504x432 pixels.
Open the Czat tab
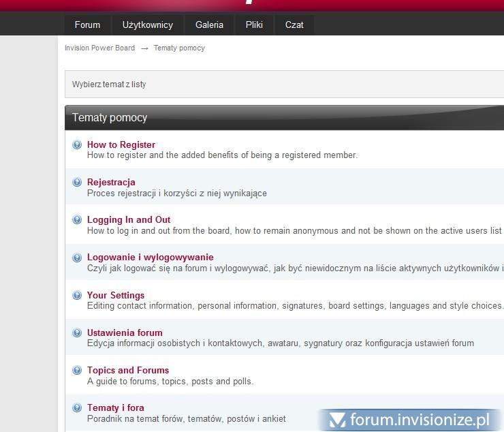[294, 25]
